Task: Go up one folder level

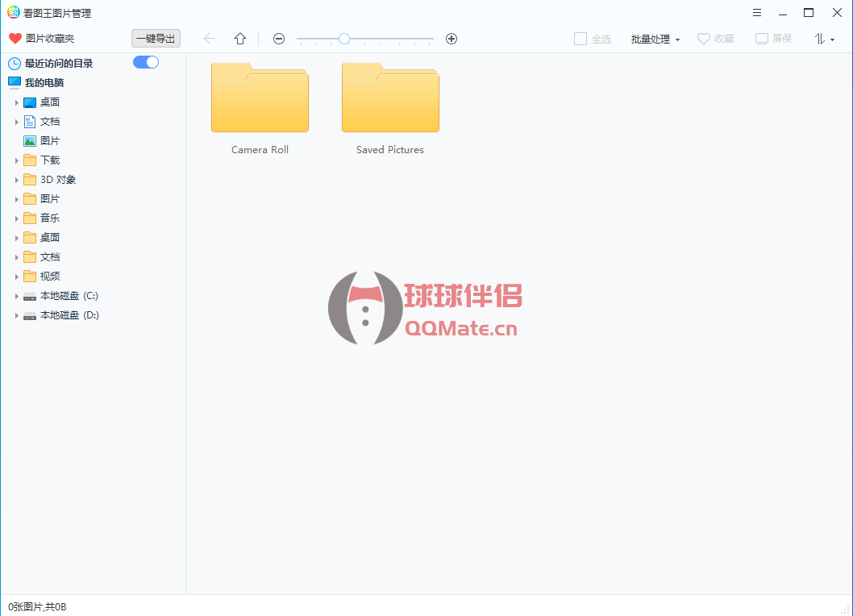Action: [x=240, y=39]
